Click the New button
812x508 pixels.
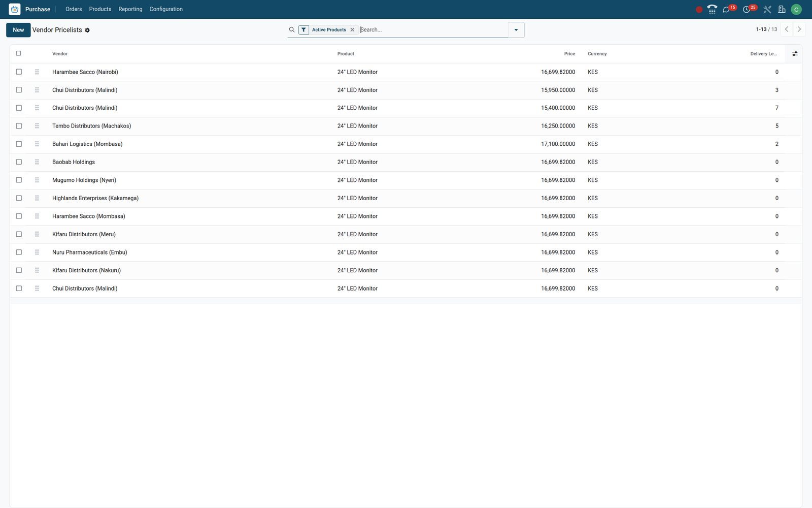tap(18, 30)
